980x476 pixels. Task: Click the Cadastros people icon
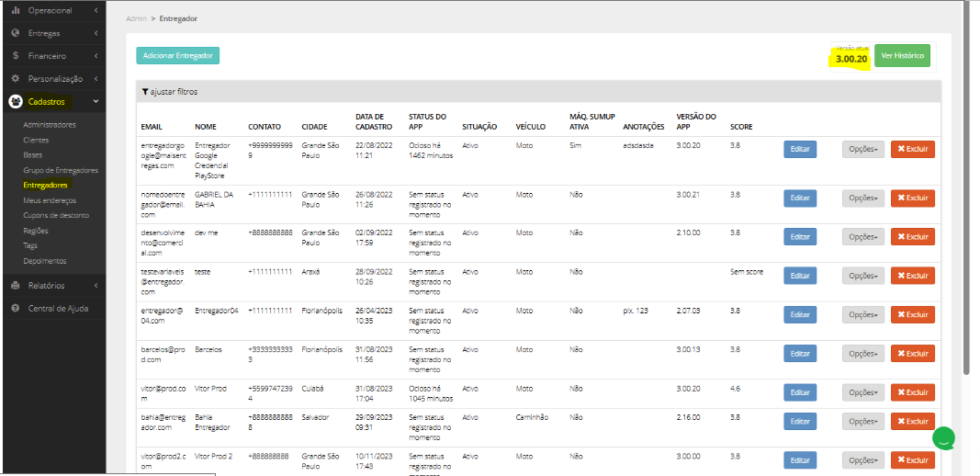tap(16, 101)
